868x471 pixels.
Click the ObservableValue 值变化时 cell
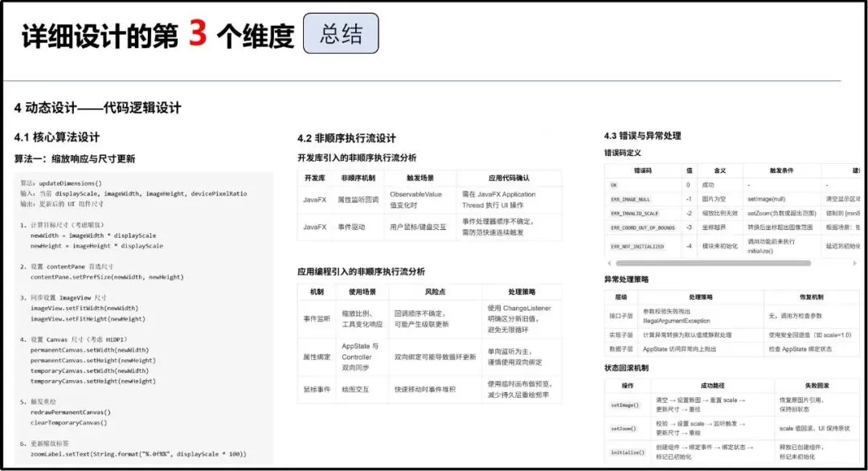416,200
